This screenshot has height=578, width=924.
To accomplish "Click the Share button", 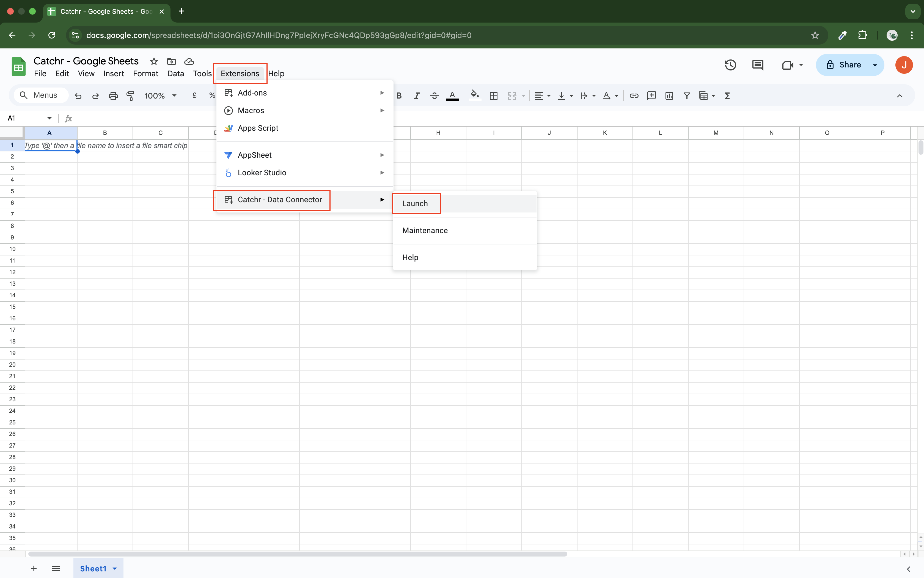I will tap(841, 65).
